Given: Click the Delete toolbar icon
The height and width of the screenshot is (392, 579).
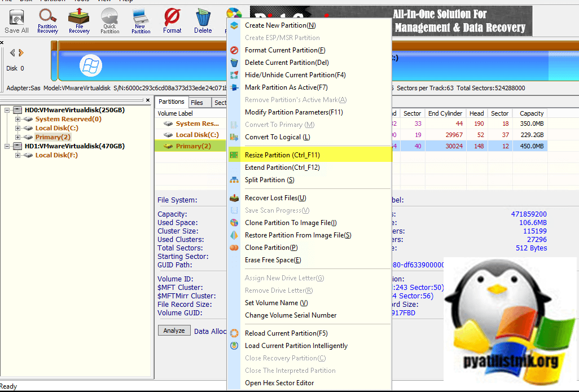Looking at the screenshot, I should (x=203, y=21).
